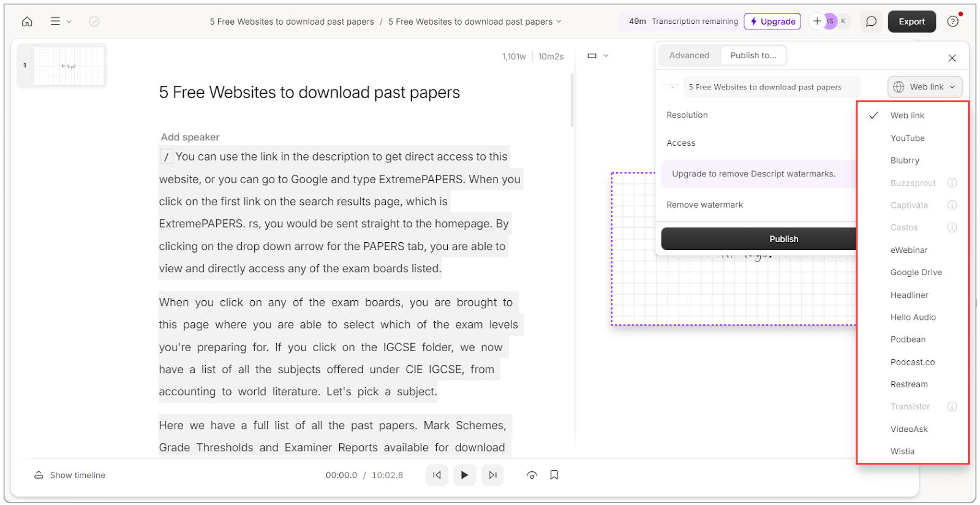Click the sync status checkmark icon
980x505 pixels.
[x=94, y=21]
